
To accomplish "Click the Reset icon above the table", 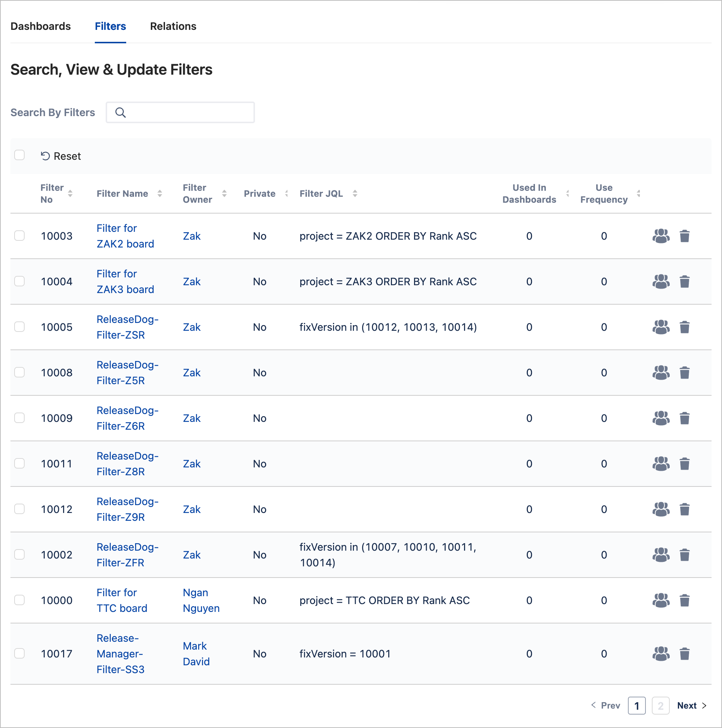I will pos(45,156).
